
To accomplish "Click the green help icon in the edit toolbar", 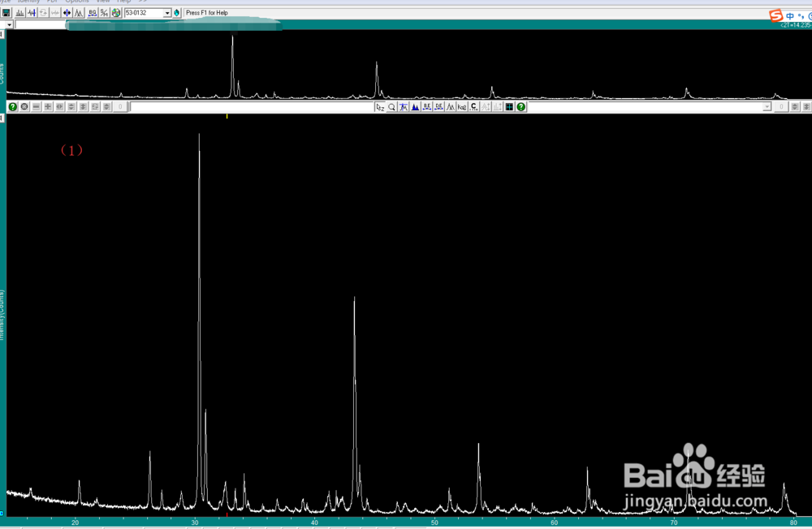I will [x=521, y=107].
